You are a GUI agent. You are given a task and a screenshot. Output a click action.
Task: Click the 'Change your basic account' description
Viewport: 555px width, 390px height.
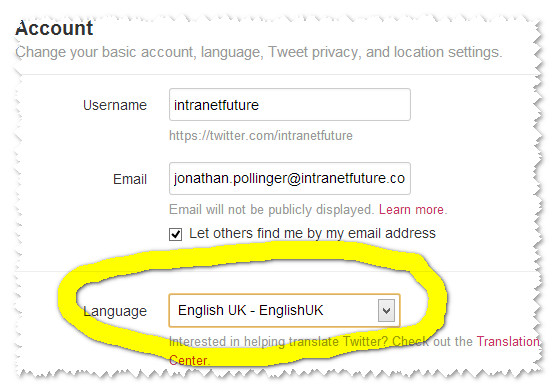point(258,52)
